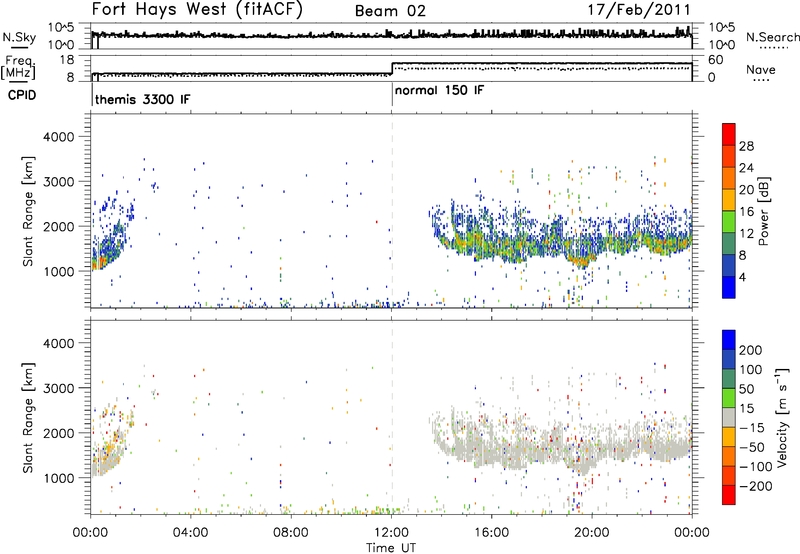800x554 pixels.
Task: Click the 'Fort Hays West (fitACF)' plot title
Action: [x=197, y=9]
